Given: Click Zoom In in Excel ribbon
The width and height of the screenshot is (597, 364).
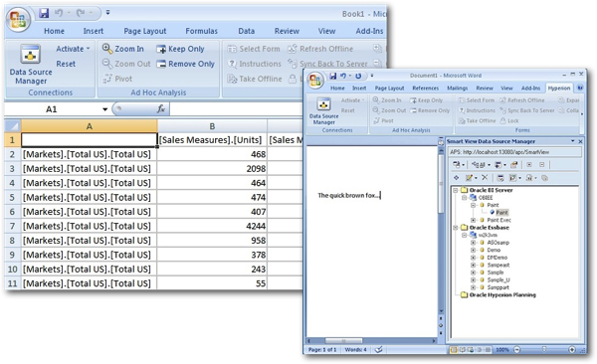Looking at the screenshot, I should pyautogui.click(x=123, y=49).
